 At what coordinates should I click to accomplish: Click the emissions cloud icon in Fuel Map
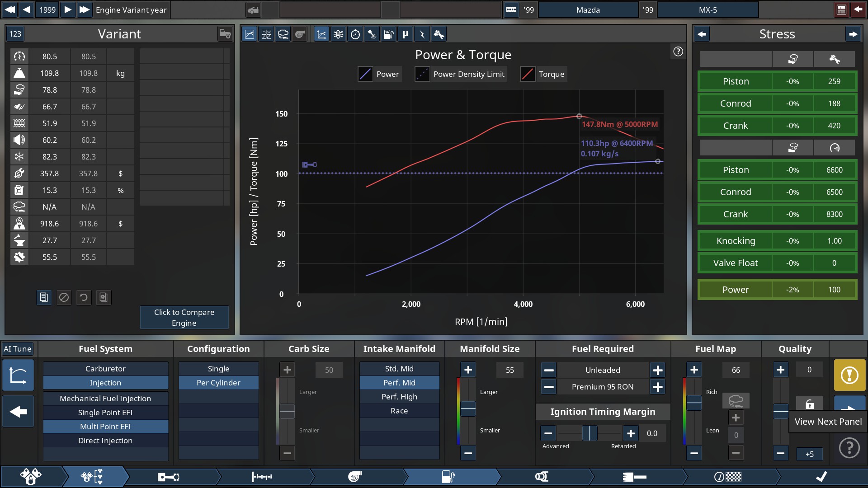tap(736, 400)
